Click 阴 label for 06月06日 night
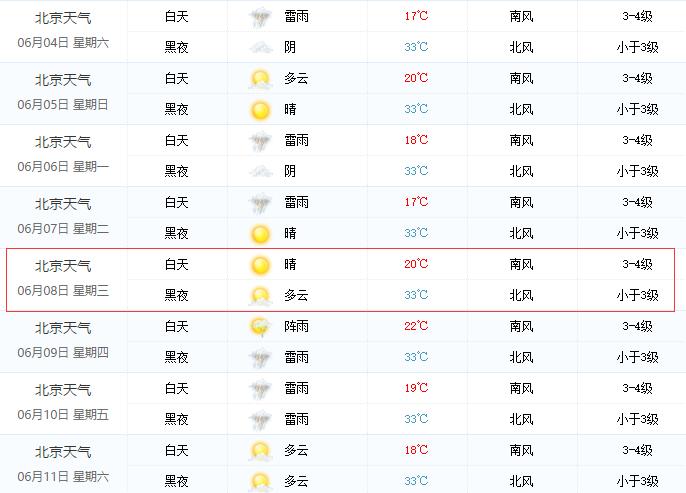 pos(290,171)
